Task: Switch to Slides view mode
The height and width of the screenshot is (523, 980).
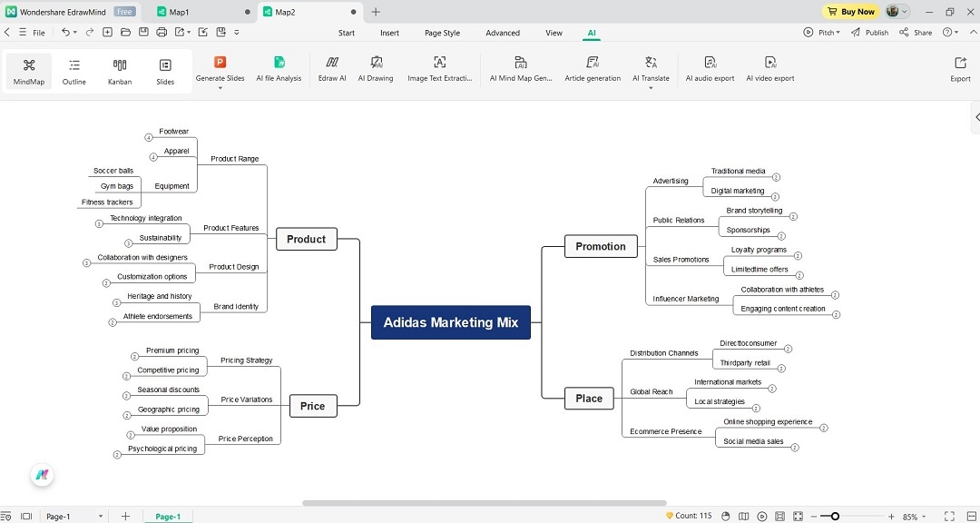Action: pyautogui.click(x=165, y=72)
